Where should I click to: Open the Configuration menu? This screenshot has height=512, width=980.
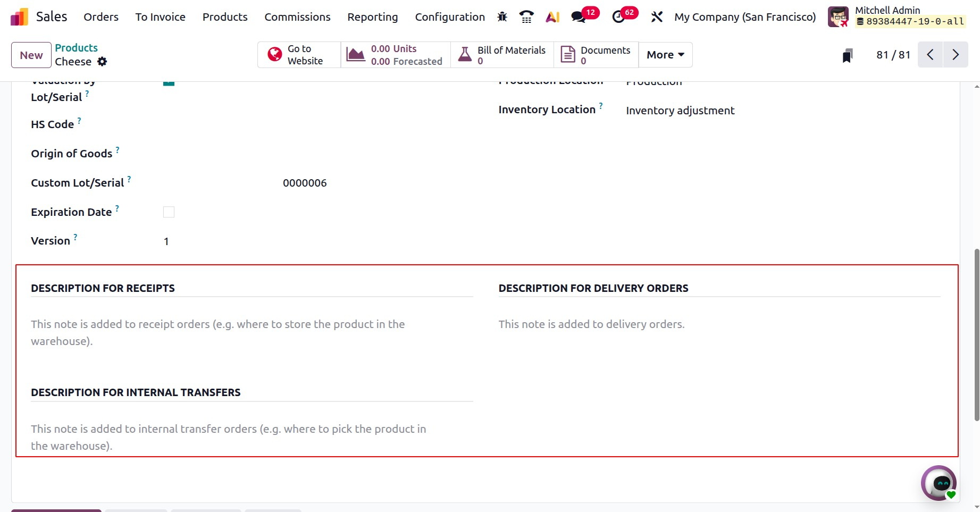(449, 16)
